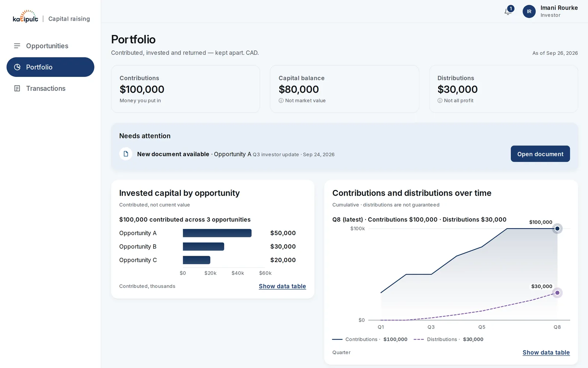Click the $30,000 distributions chart point
Image resolution: width=588 pixels, height=368 pixels.
[x=557, y=293]
